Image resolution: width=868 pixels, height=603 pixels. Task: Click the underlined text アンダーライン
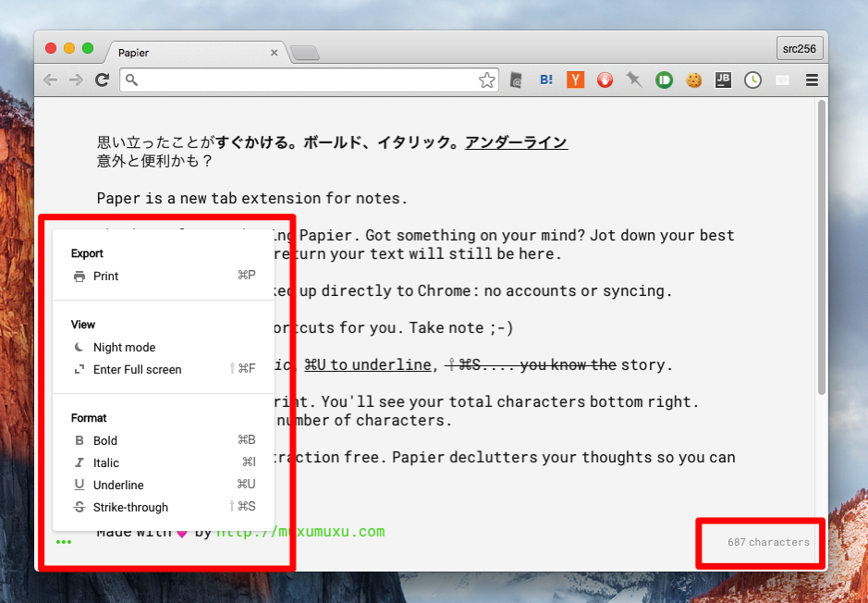[516, 142]
